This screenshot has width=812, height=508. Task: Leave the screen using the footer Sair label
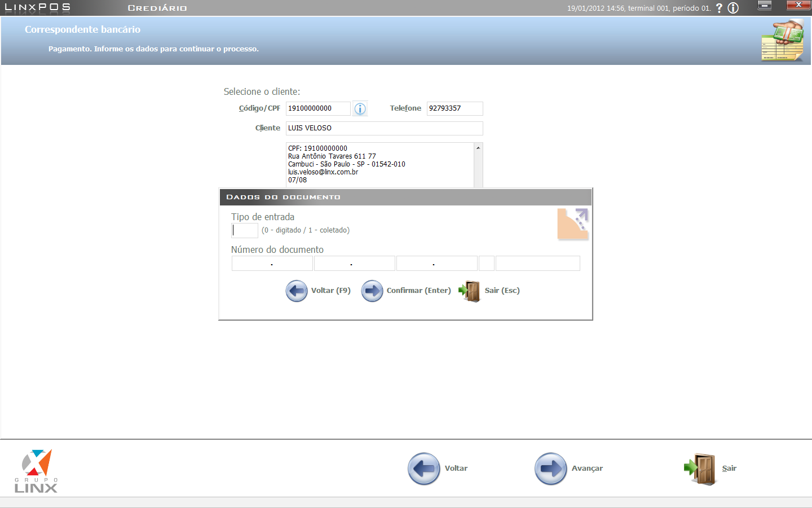click(x=729, y=468)
